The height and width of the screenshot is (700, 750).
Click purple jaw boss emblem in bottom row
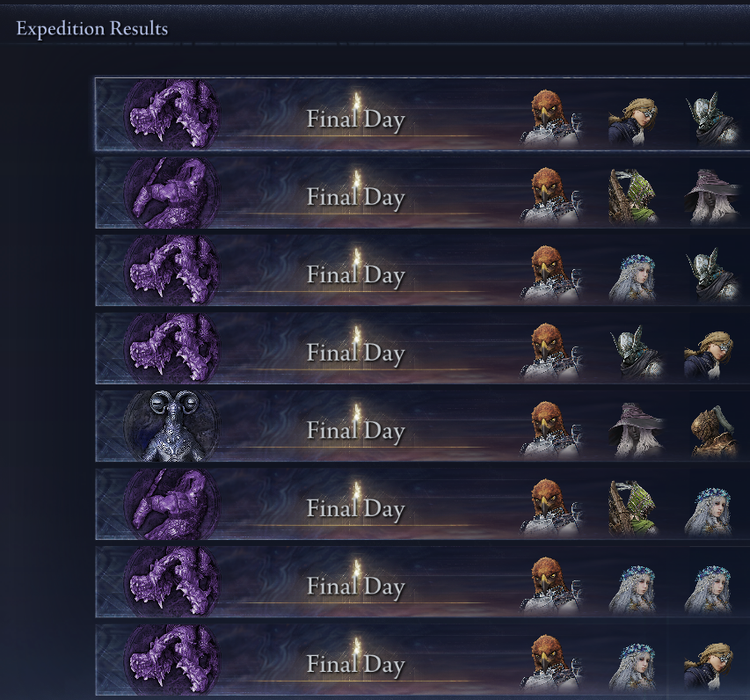point(171,660)
